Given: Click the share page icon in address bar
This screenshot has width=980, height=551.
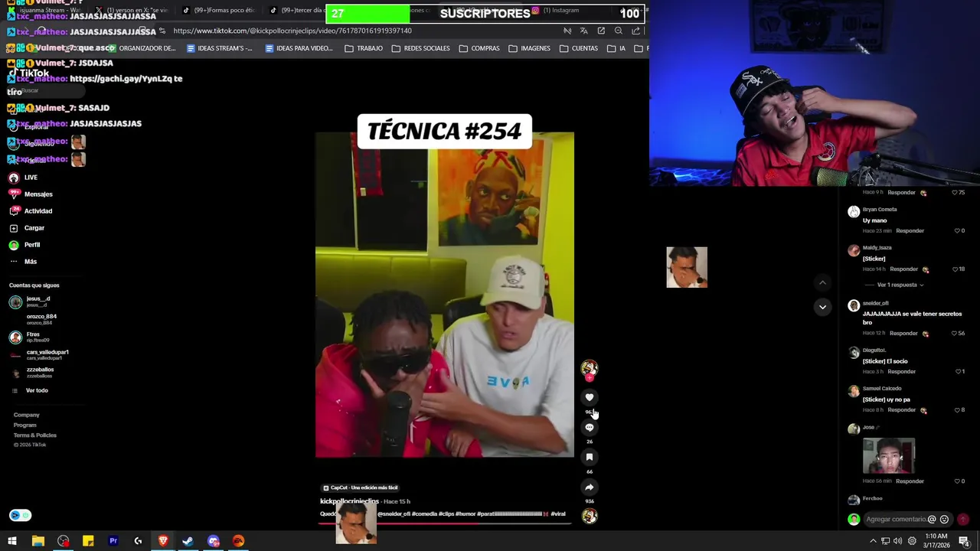Looking at the screenshot, I should [635, 31].
